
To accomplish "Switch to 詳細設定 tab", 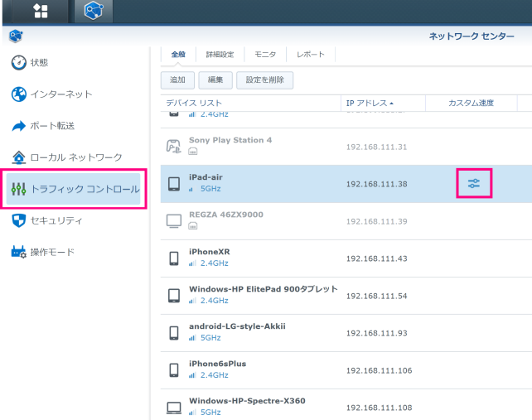I will [x=220, y=55].
